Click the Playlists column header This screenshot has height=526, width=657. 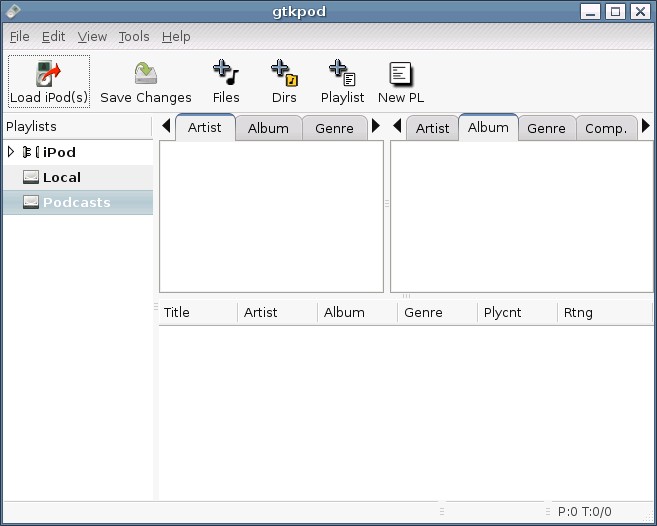78,127
